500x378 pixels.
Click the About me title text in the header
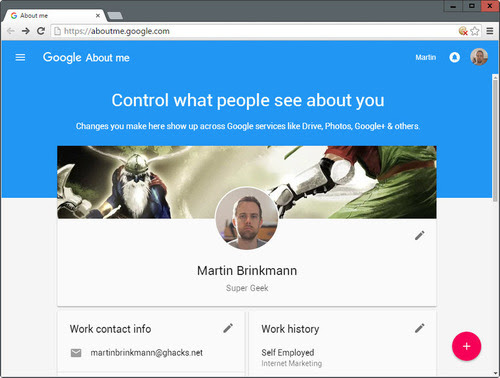tap(108, 58)
